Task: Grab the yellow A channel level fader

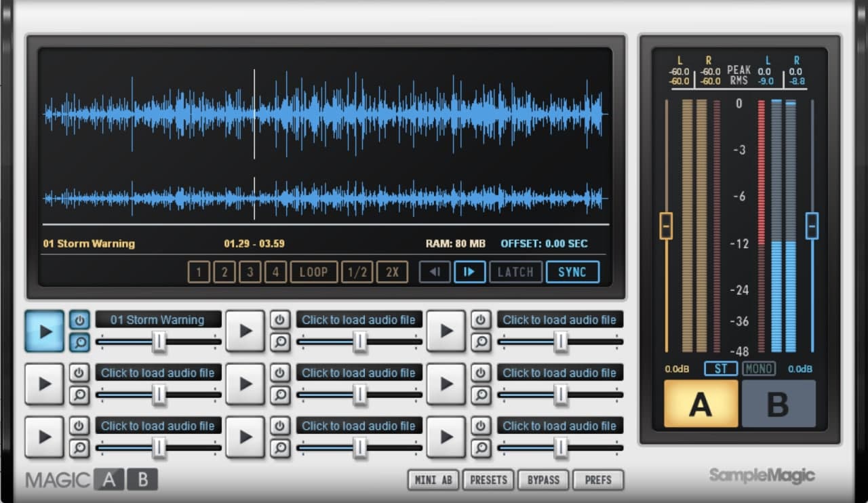Action: click(666, 226)
